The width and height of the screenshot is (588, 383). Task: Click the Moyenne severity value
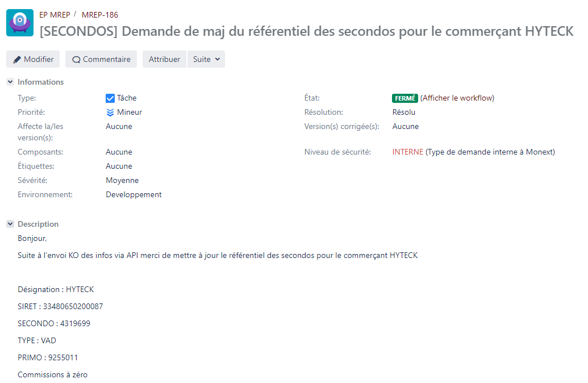(x=122, y=180)
